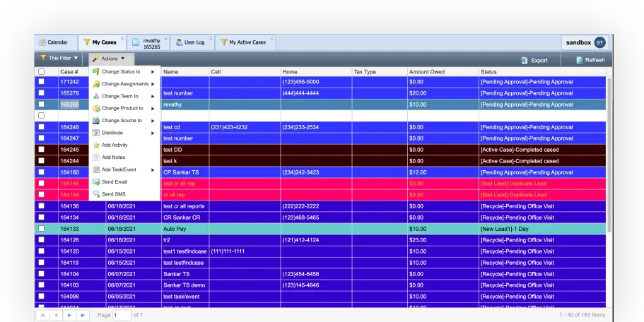
Task: Open the This Filter dropdown
Action: click(x=59, y=58)
